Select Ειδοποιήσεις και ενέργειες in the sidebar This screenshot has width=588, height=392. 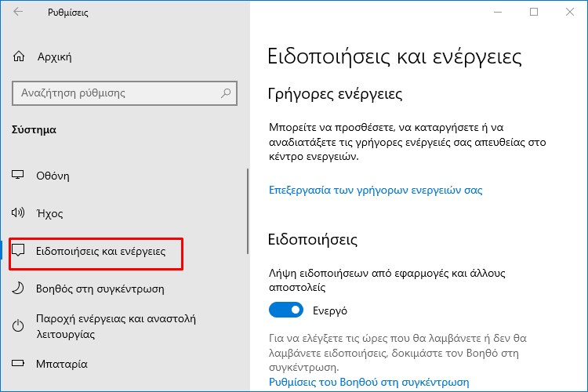[100, 251]
